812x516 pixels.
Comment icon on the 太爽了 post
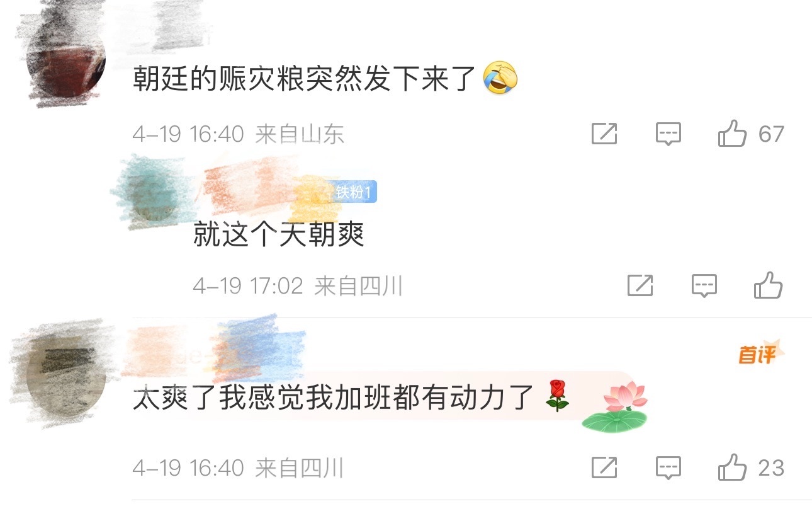point(668,467)
